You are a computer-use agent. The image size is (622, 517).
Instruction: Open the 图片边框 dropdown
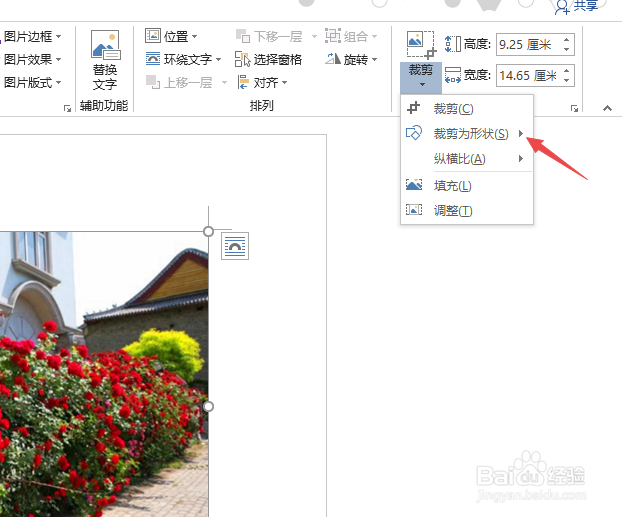(x=32, y=37)
